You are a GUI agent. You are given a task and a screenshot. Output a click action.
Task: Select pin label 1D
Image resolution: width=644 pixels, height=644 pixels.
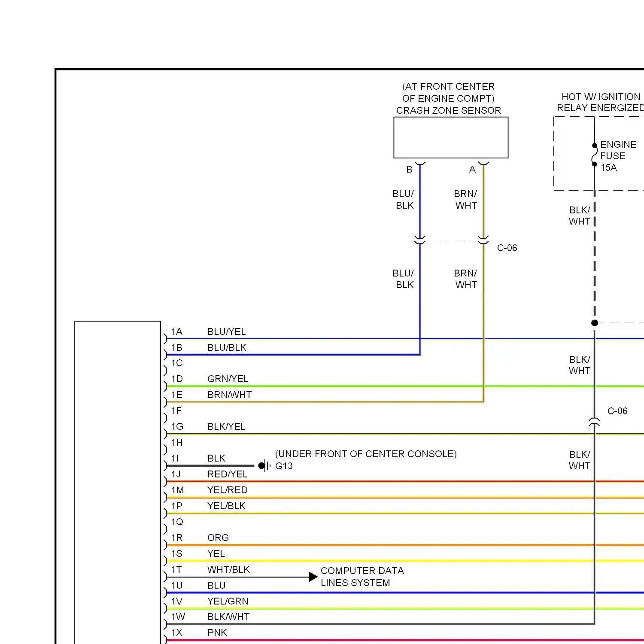pos(177,379)
